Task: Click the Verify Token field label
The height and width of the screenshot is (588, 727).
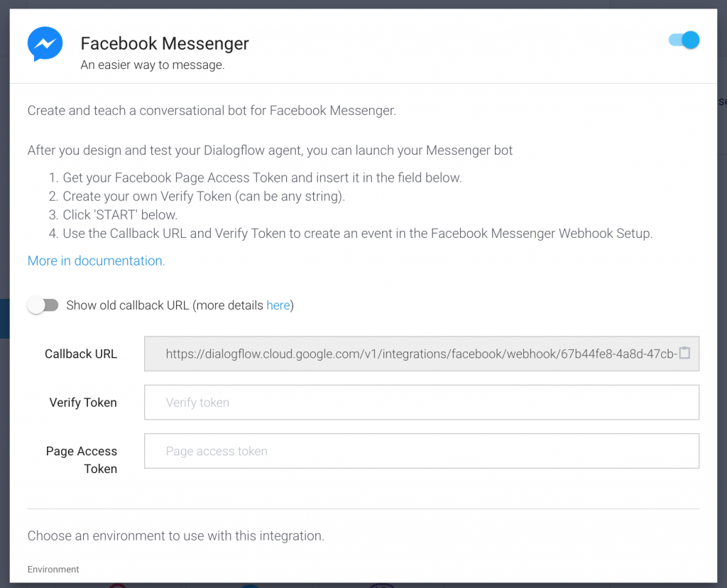Action: (x=83, y=403)
